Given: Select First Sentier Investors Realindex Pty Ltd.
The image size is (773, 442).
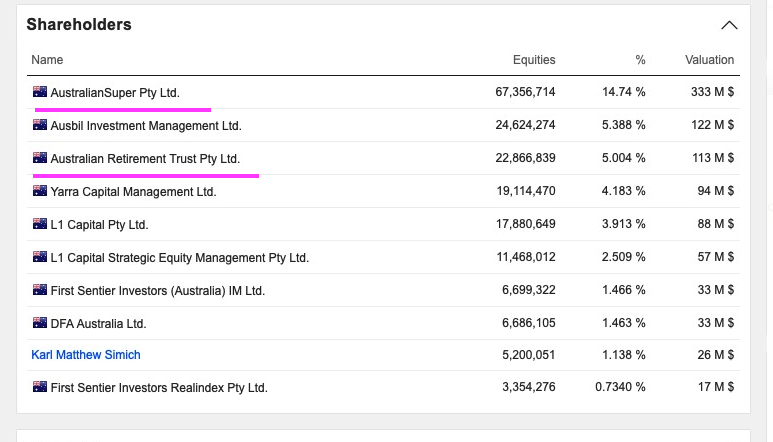Looking at the screenshot, I should tap(159, 388).
